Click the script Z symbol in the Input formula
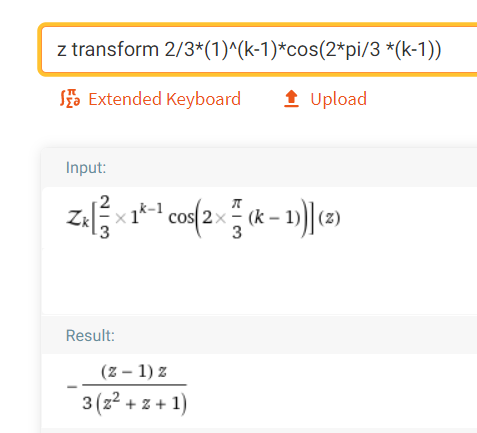The width and height of the screenshot is (477, 433). [77, 218]
